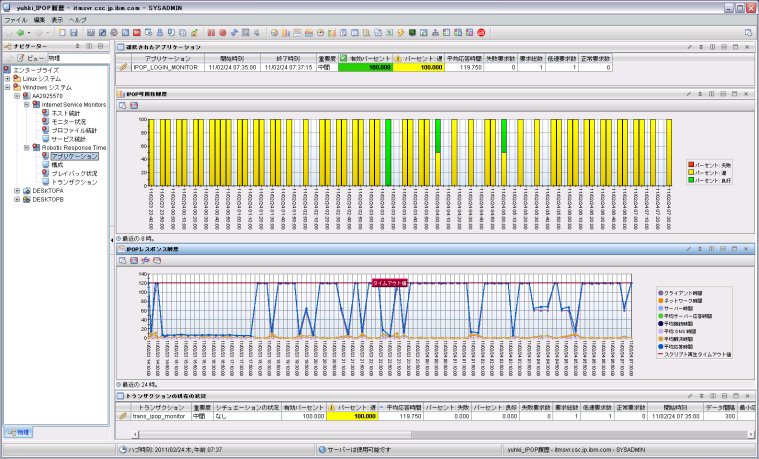Click the clock-face gauge icon in the main toolbar
The width and height of the screenshot is (759, 459).
pyautogui.click(x=320, y=33)
